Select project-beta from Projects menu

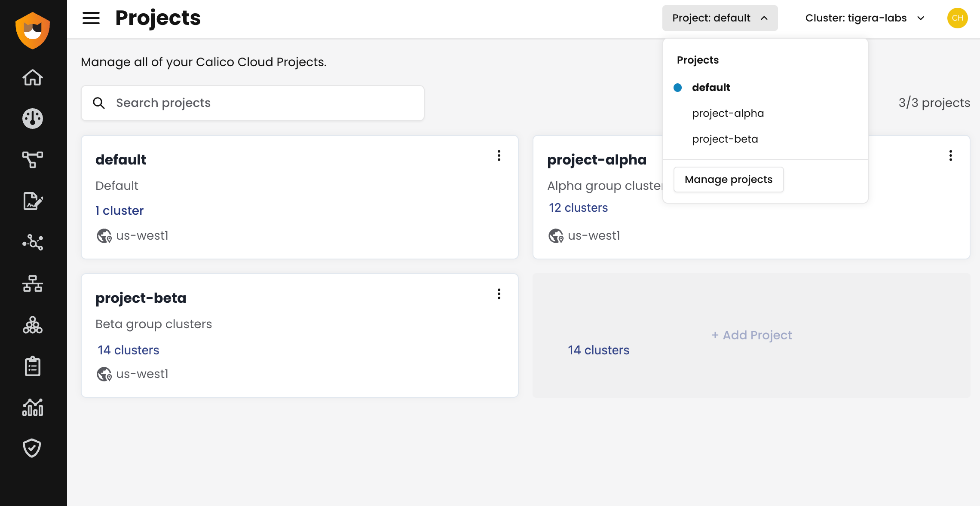pyautogui.click(x=725, y=139)
